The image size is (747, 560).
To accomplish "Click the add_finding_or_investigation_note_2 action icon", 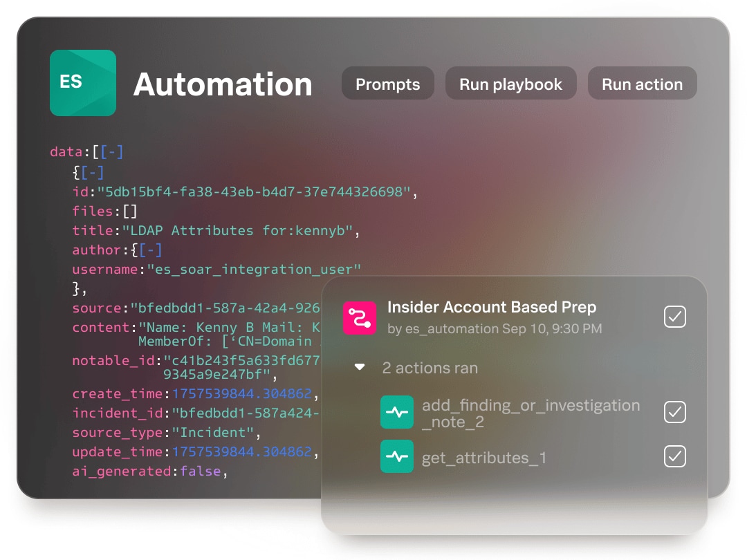I will [397, 412].
